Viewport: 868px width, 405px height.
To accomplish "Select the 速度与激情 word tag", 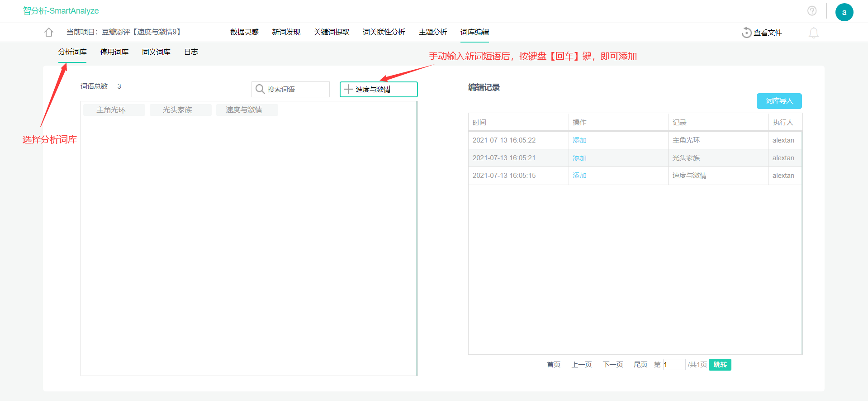I will tap(247, 110).
